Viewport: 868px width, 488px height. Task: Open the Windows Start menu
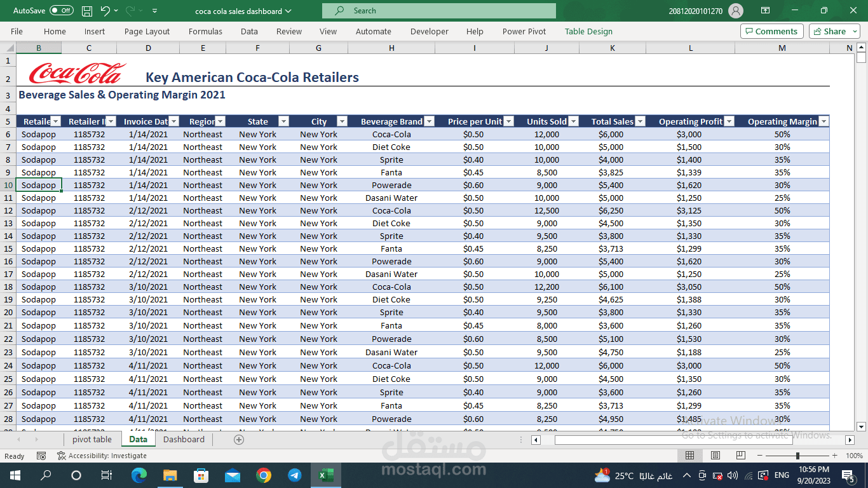click(x=15, y=475)
